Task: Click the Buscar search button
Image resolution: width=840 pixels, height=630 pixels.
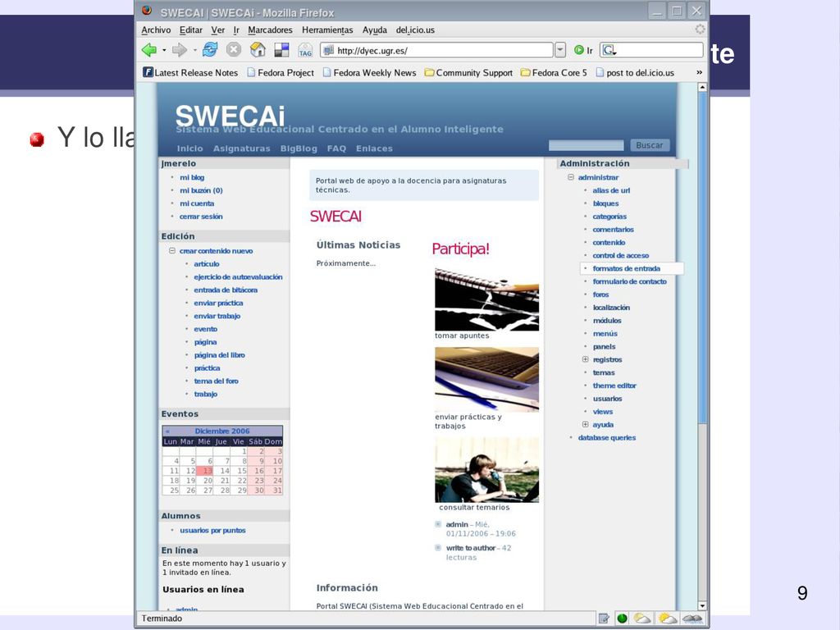Action: coord(650,145)
